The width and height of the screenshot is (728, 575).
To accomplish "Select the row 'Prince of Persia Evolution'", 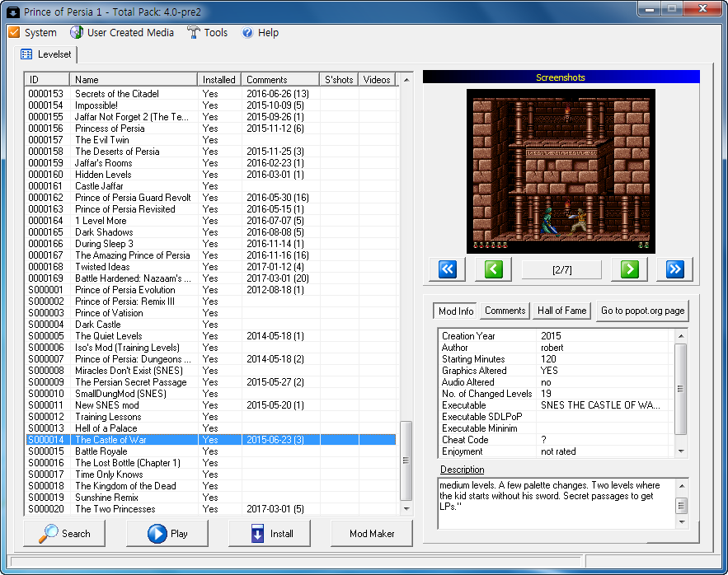I will click(x=211, y=290).
